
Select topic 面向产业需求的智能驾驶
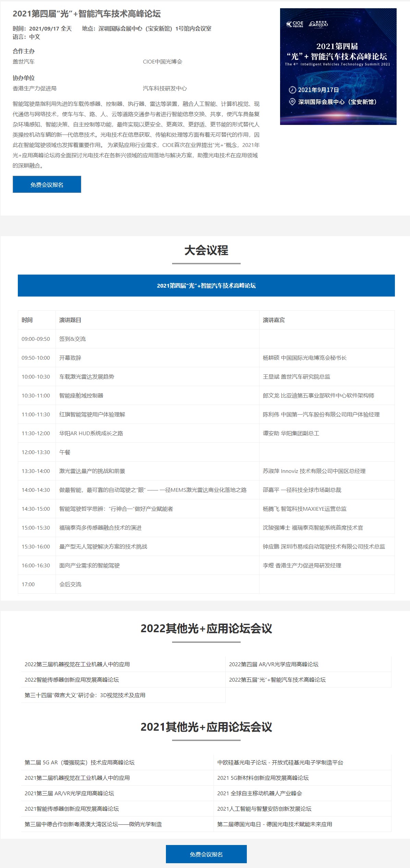(89, 565)
